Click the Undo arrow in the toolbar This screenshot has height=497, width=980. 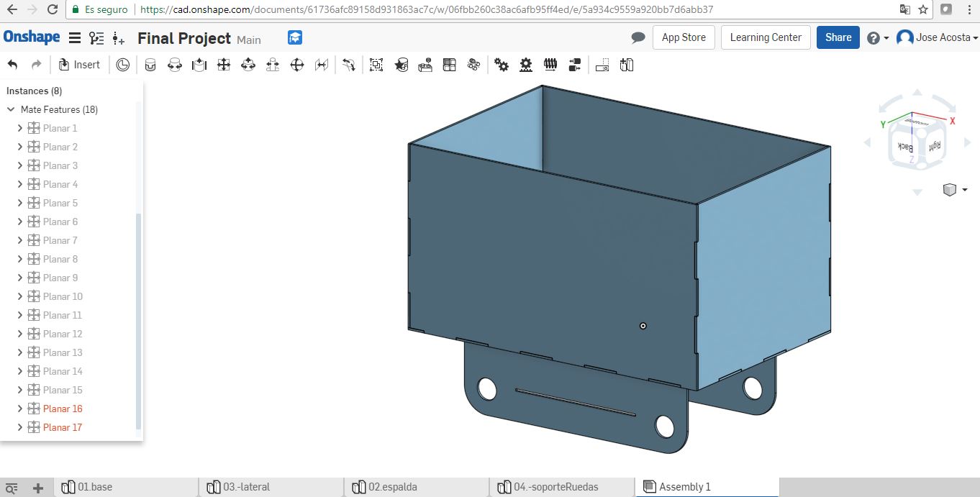[12, 65]
